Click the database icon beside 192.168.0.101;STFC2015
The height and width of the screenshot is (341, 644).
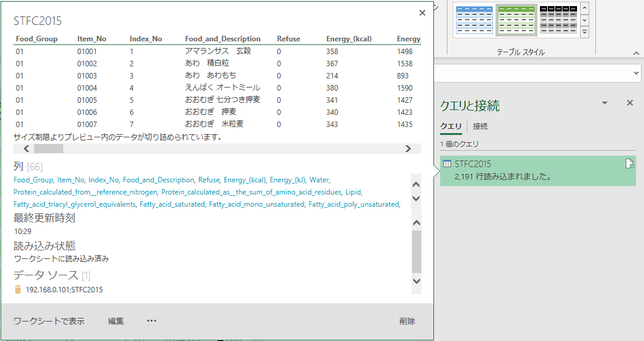click(x=18, y=290)
